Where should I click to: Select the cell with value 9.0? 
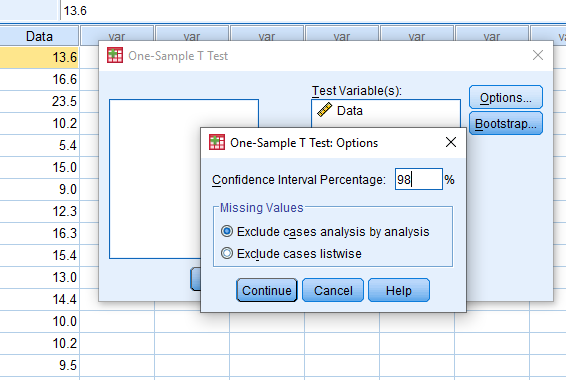pyautogui.click(x=39, y=189)
